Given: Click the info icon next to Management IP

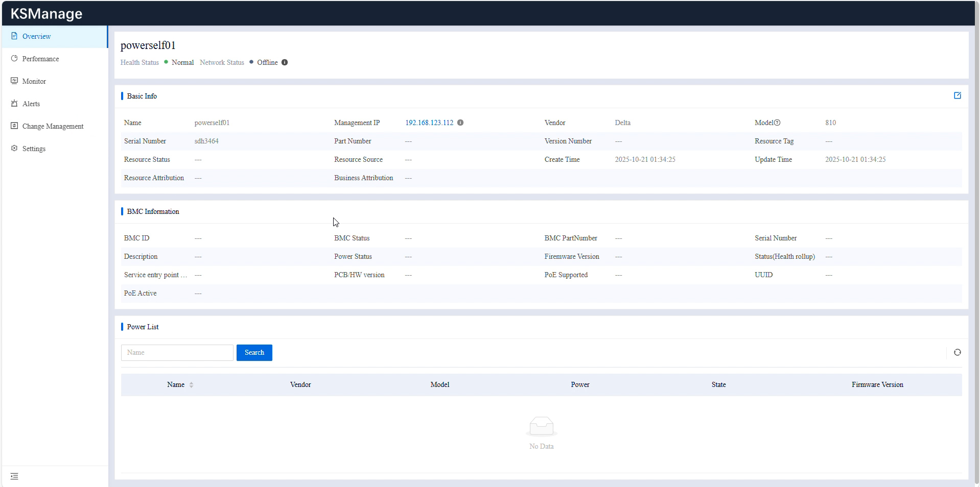Looking at the screenshot, I should pyautogui.click(x=460, y=123).
